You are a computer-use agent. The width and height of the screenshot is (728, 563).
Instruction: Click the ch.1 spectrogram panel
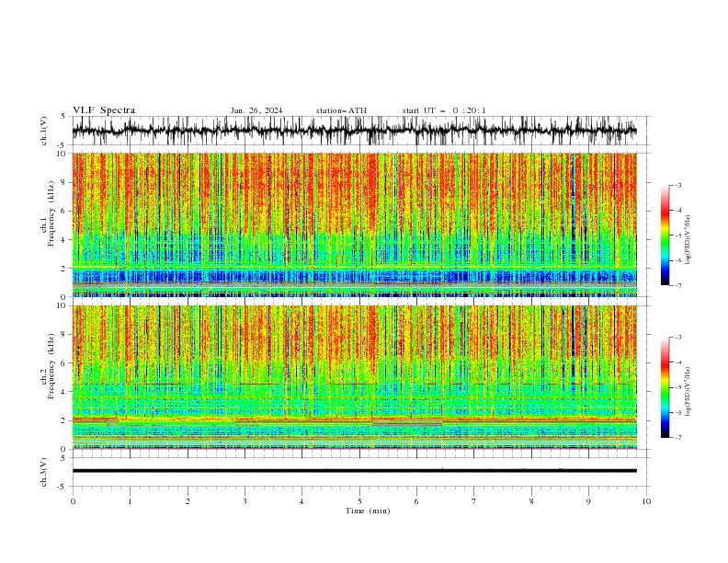pyautogui.click(x=355, y=224)
